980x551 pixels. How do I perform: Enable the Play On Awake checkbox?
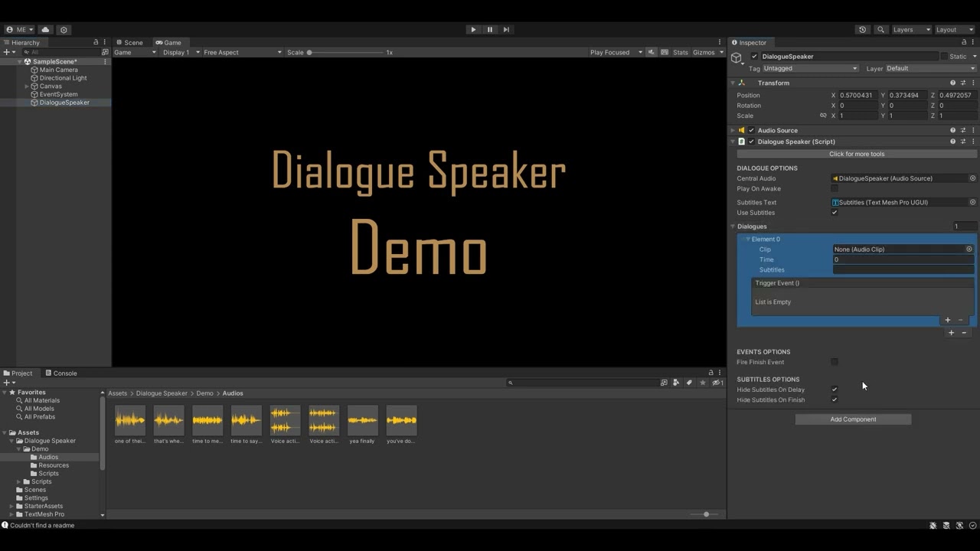click(x=835, y=189)
